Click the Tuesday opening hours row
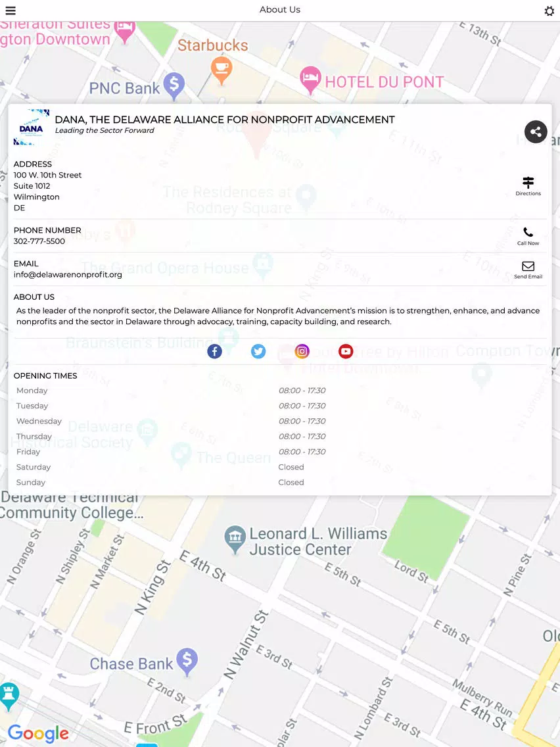This screenshot has width=560, height=747. click(x=280, y=406)
